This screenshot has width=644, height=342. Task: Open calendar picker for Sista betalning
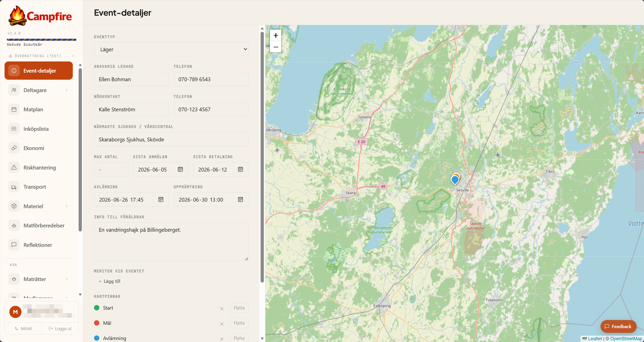coord(240,169)
